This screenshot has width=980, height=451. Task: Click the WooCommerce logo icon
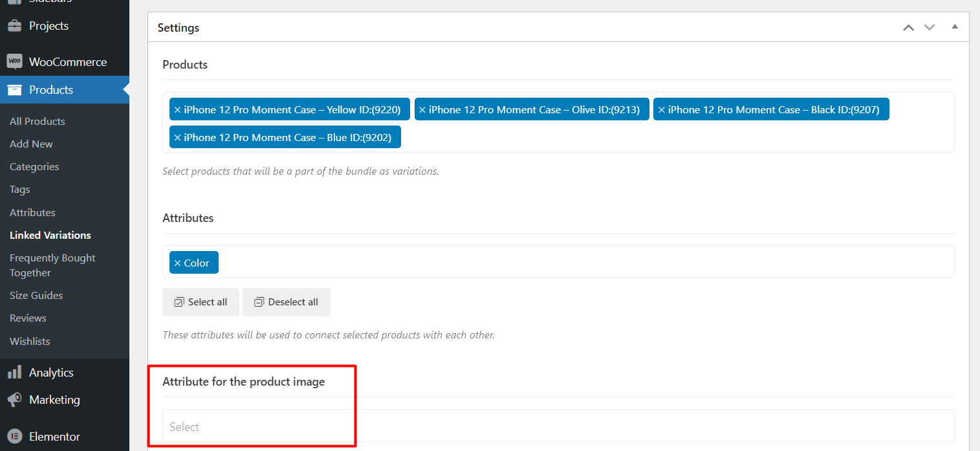pos(14,61)
